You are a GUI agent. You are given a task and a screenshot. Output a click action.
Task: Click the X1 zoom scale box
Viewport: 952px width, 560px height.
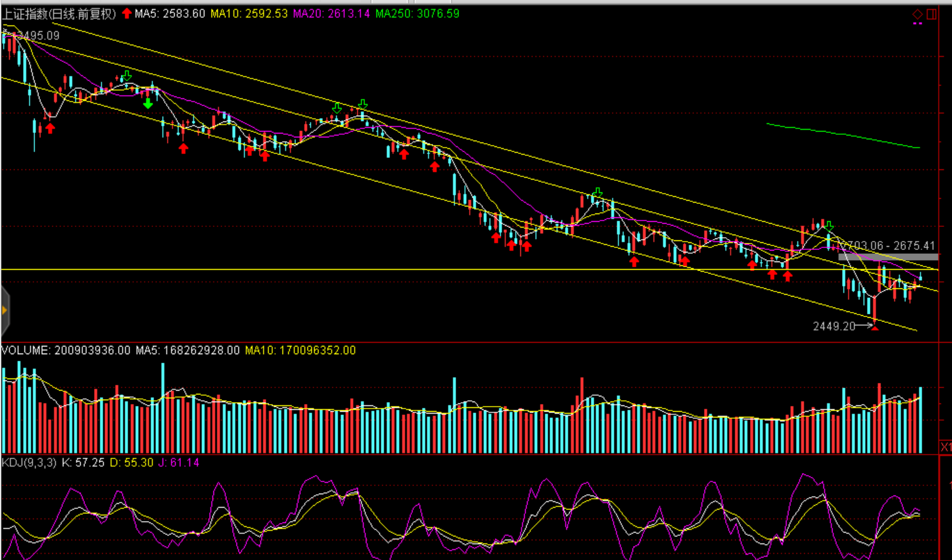946,446
